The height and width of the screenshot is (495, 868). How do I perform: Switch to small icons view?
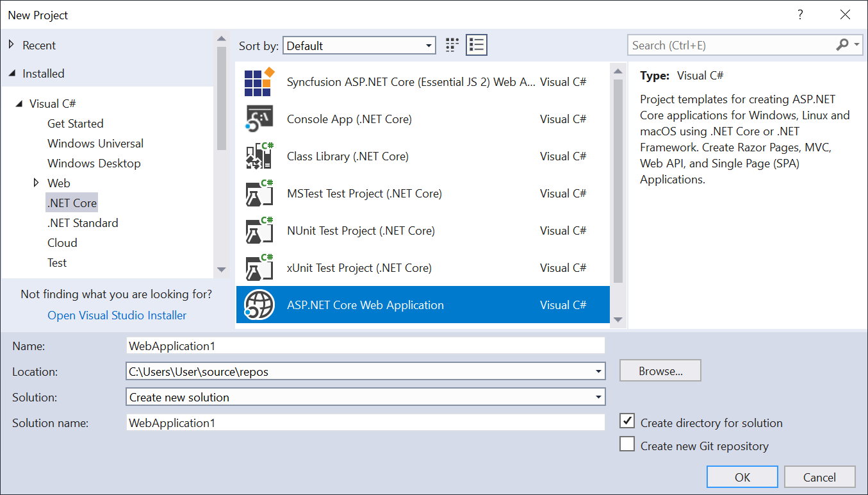click(452, 45)
